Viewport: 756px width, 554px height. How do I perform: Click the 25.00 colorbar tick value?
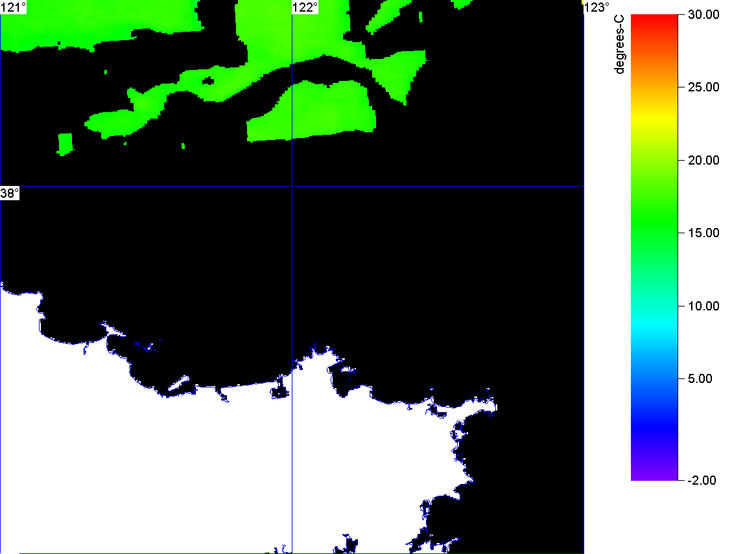coord(703,87)
